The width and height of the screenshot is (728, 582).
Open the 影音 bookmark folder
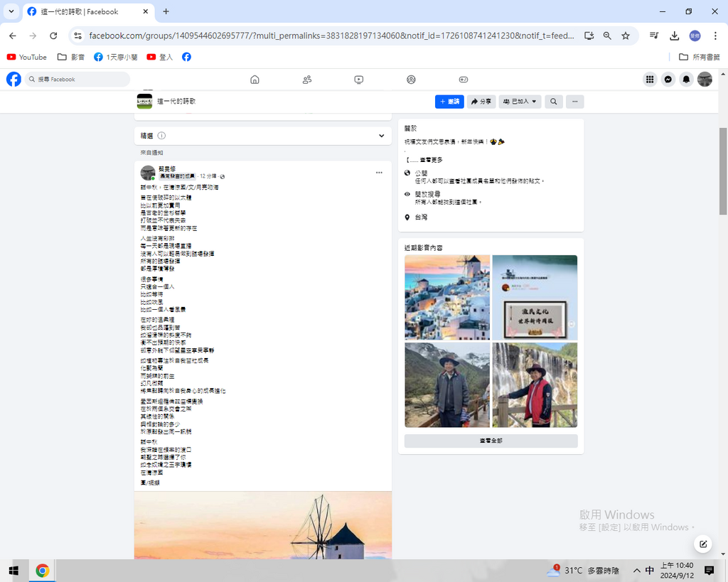(71, 57)
